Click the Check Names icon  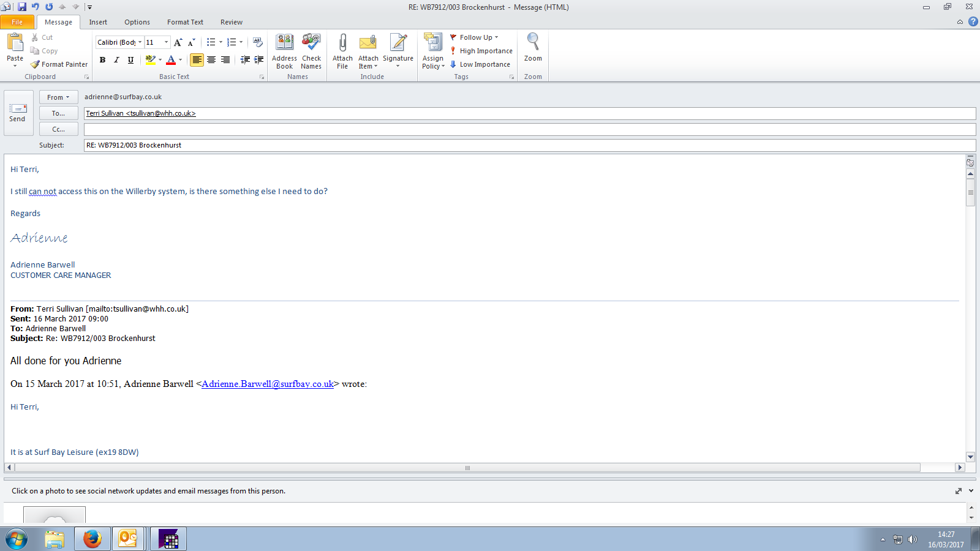coord(311,43)
